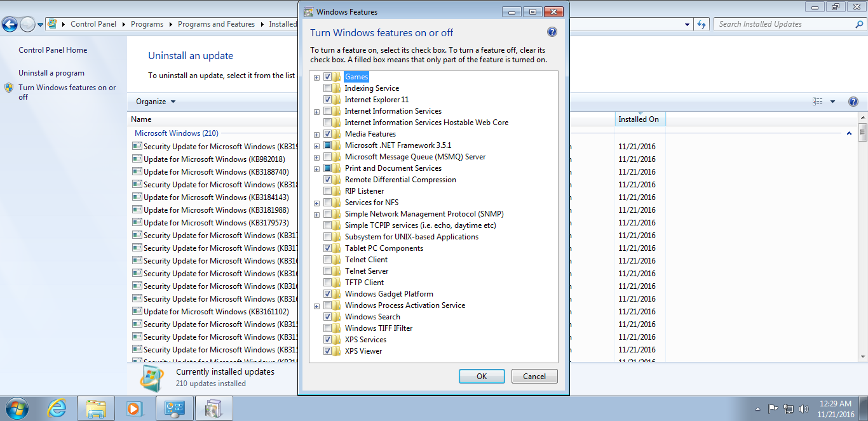The width and height of the screenshot is (868, 421).
Task: Toggle the Windows Search checkbox
Action: (x=327, y=317)
